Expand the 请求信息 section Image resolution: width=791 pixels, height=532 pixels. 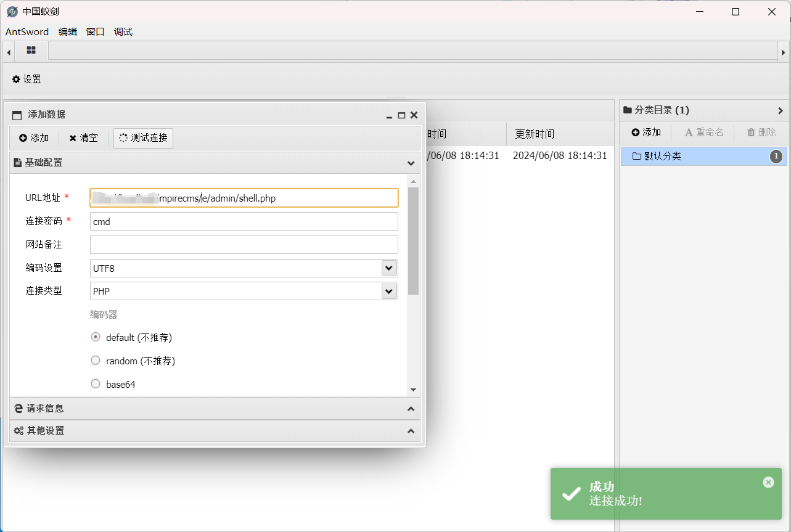click(215, 408)
